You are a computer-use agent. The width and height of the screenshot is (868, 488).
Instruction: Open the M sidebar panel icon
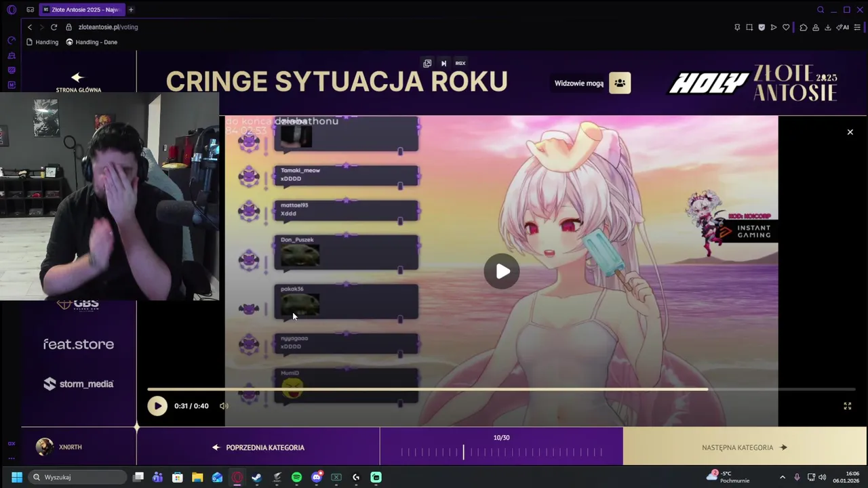click(12, 85)
